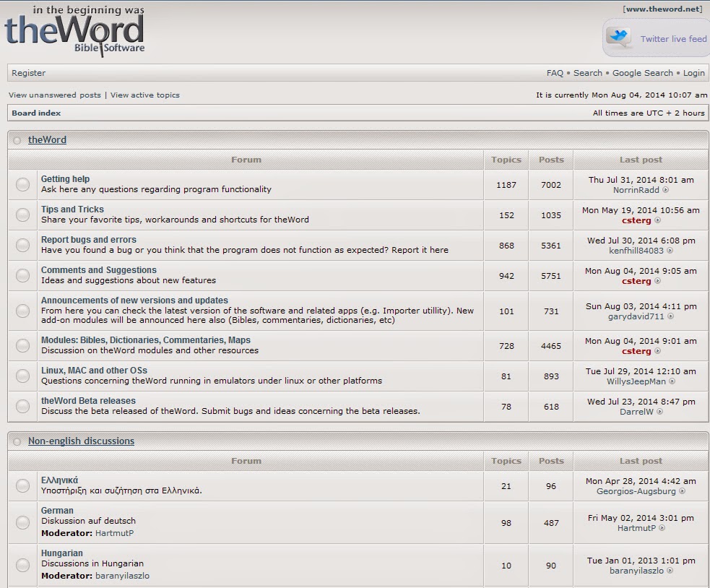The image size is (710, 588).
Task: Click the status icon beside Comments and Suggestions
Action: [22, 275]
